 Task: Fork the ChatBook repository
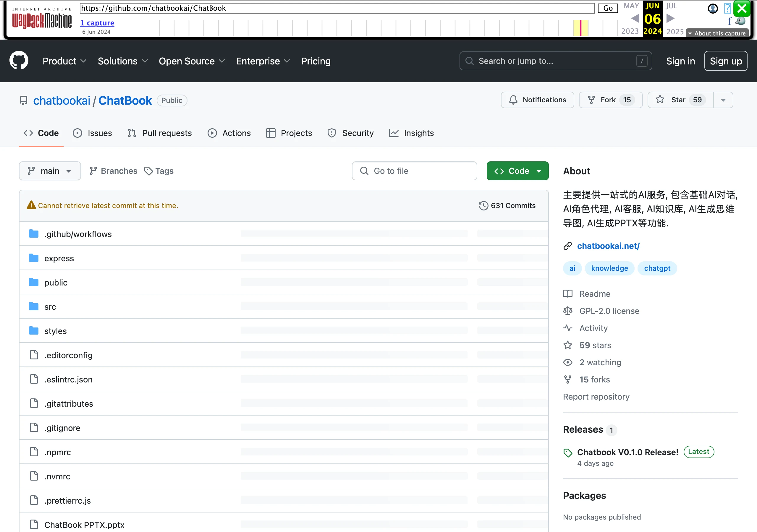pos(611,100)
